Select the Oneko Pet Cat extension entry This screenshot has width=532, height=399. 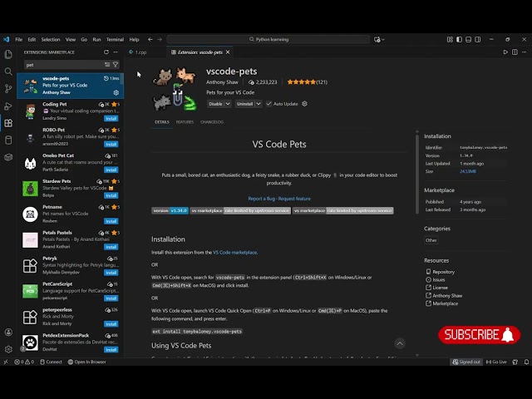tap(70, 163)
